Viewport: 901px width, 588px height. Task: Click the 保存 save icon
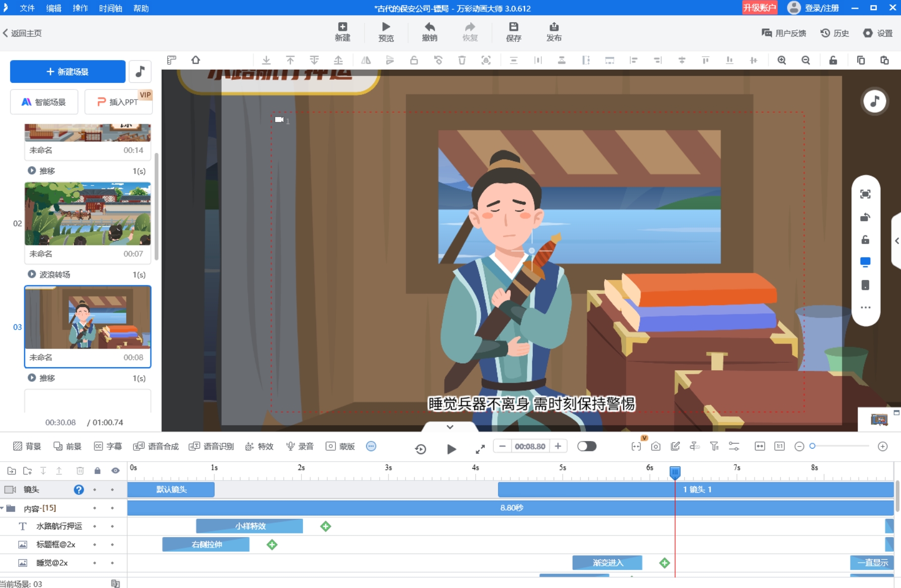(514, 27)
